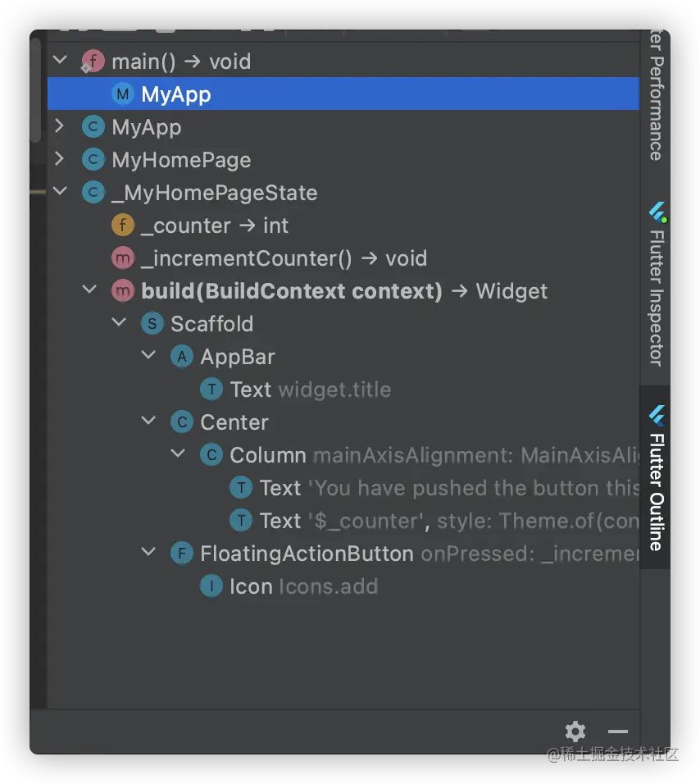Click the Scaffold widget icon
Viewport: 700px width, 784px height.
pos(152,324)
